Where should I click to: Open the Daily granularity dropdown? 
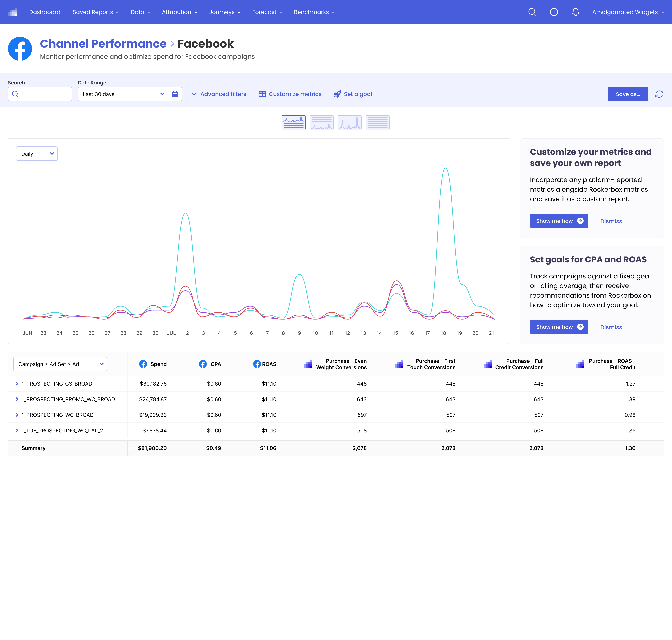(37, 154)
